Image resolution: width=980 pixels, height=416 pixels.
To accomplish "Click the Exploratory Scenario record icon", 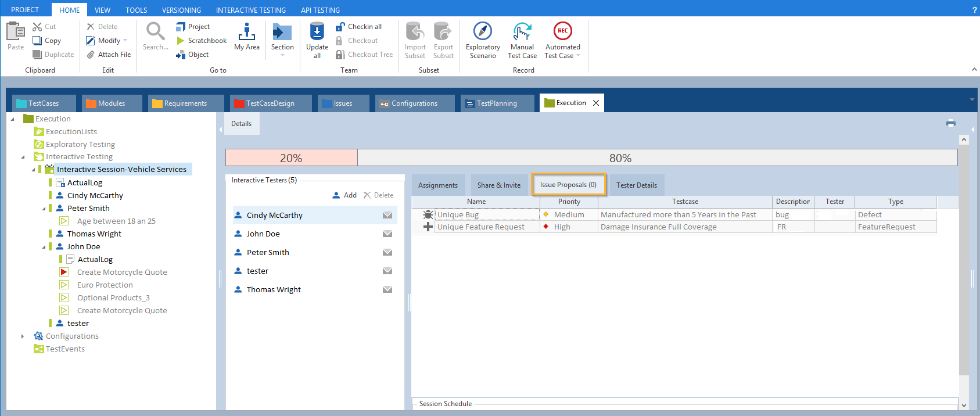I will pos(483,31).
